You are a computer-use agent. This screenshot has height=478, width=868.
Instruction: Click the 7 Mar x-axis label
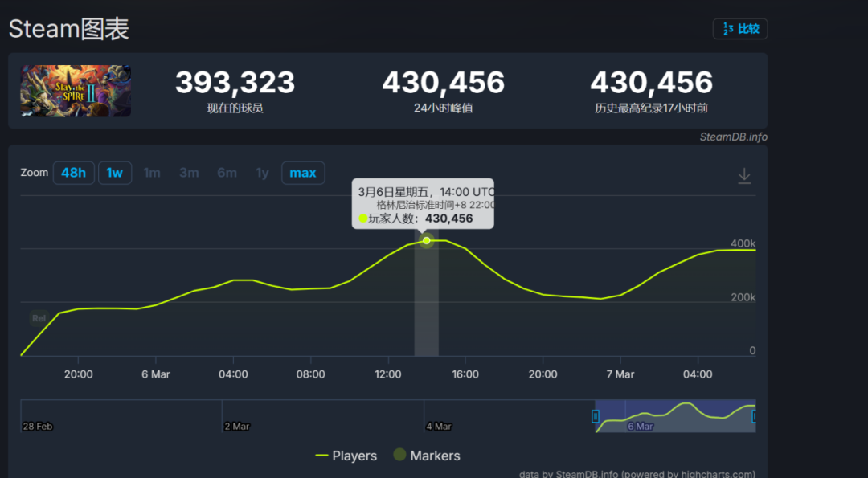pos(620,374)
